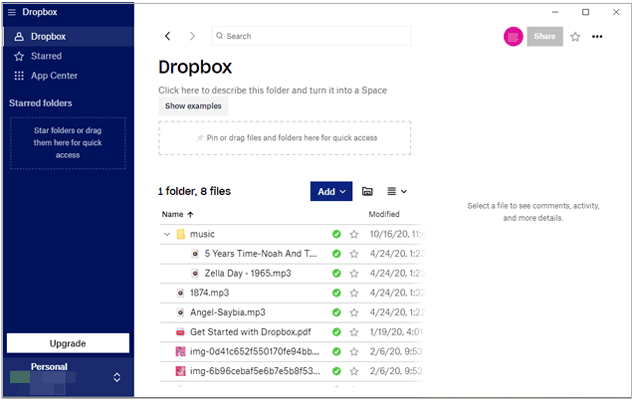Screen dimensions: 634x400
Task: Click the audio icon of 5 Years Time file
Action: click(195, 254)
